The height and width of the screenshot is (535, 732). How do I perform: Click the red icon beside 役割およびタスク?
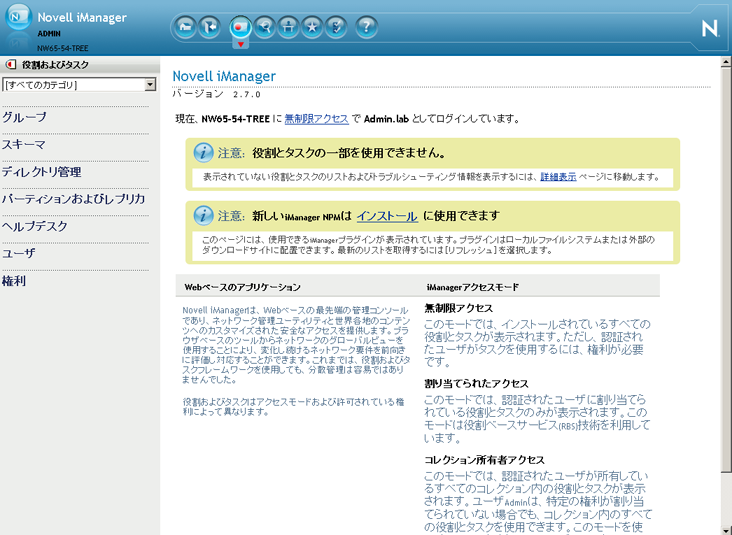(11, 64)
